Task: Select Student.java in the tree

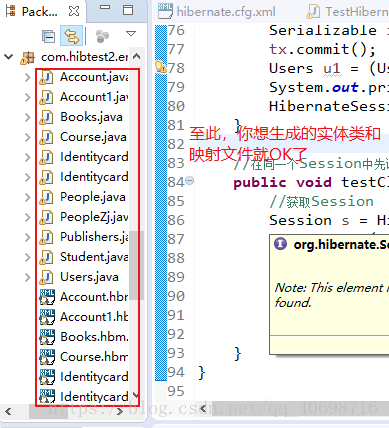Action: pyautogui.click(x=94, y=257)
